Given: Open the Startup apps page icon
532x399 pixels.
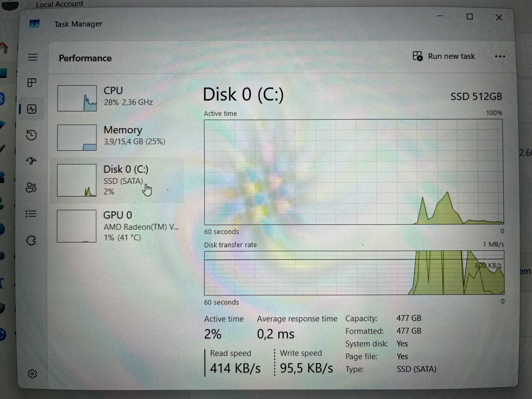Looking at the screenshot, I should tap(31, 161).
